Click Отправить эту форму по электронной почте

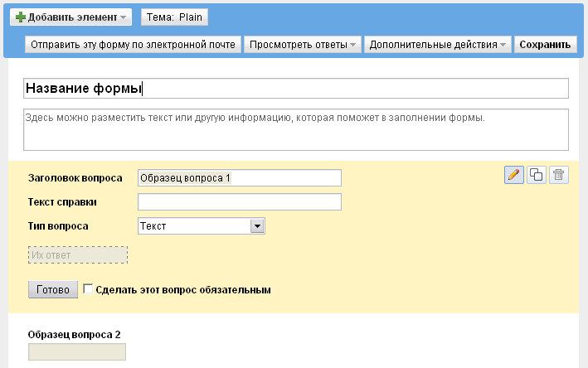[133, 45]
